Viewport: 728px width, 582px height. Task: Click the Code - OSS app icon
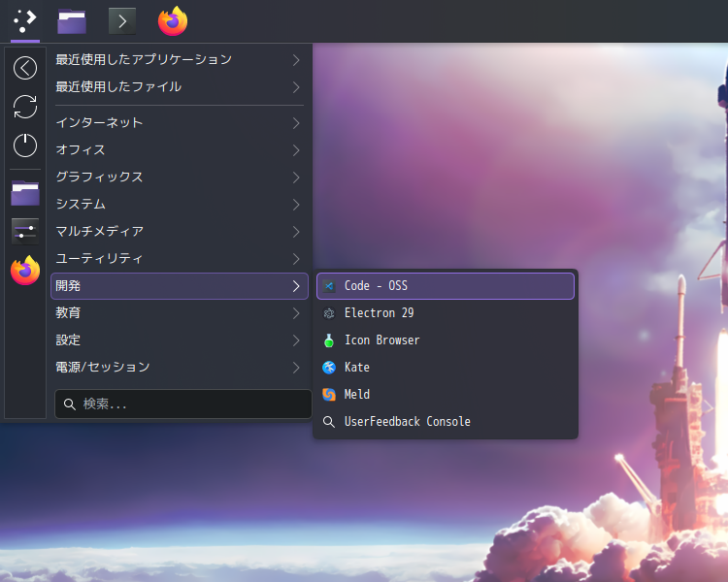coord(329,286)
